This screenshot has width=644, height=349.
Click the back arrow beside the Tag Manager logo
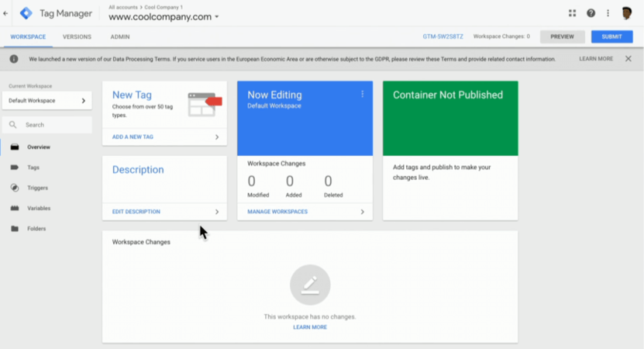pos(5,13)
